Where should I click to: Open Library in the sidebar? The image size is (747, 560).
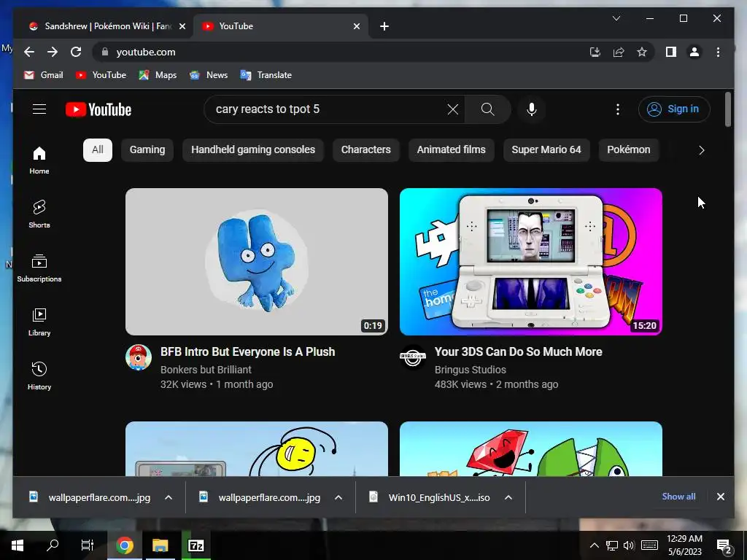(39, 322)
